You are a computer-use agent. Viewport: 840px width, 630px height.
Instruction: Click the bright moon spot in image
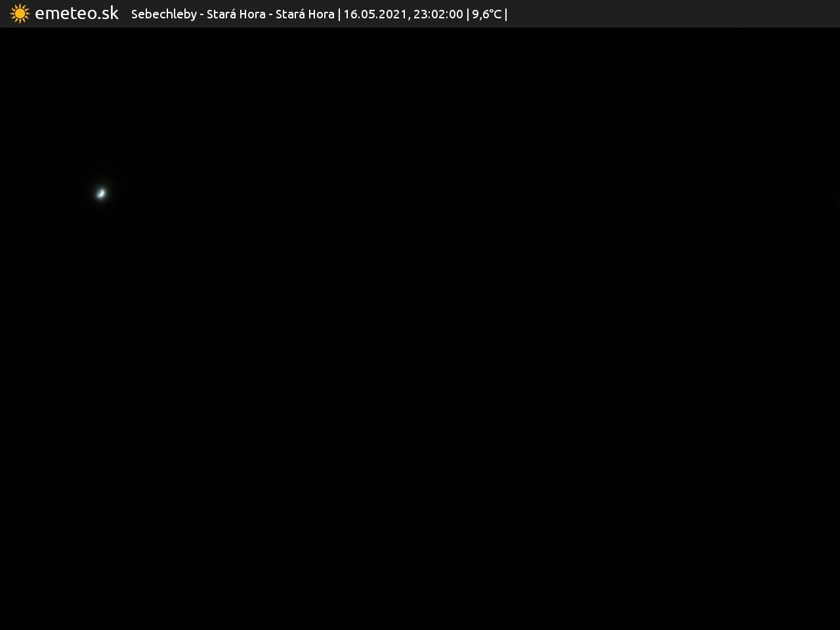pos(101,193)
